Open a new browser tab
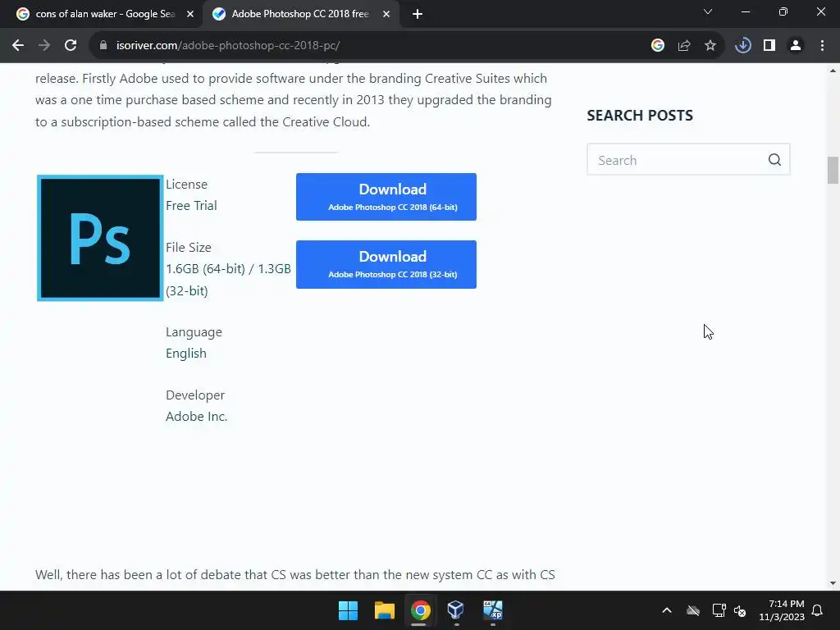The width and height of the screenshot is (840, 630). click(418, 15)
